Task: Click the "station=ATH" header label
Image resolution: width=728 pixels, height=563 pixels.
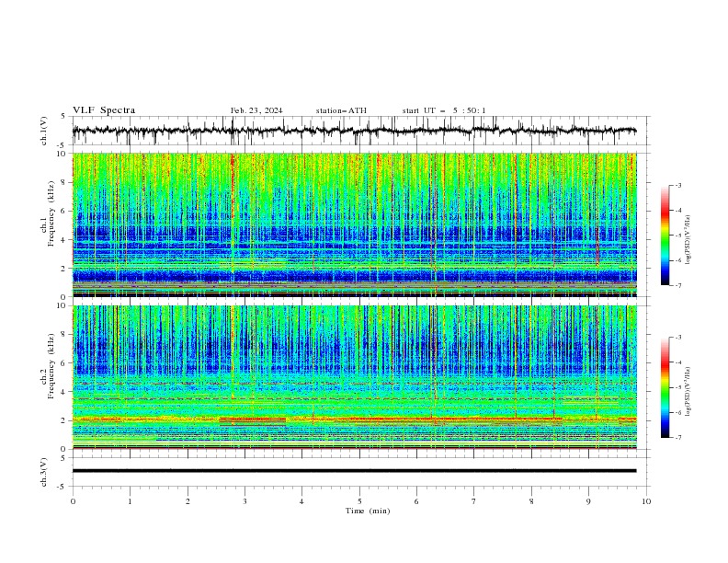Action: click(x=341, y=110)
